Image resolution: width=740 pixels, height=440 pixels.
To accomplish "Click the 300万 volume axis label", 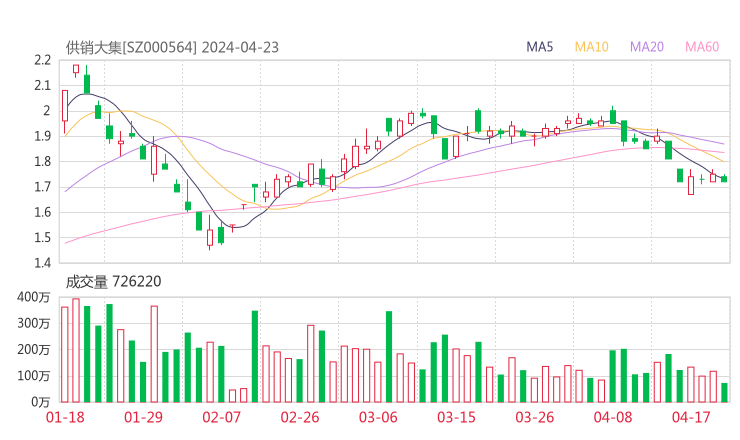I will pos(34,323).
